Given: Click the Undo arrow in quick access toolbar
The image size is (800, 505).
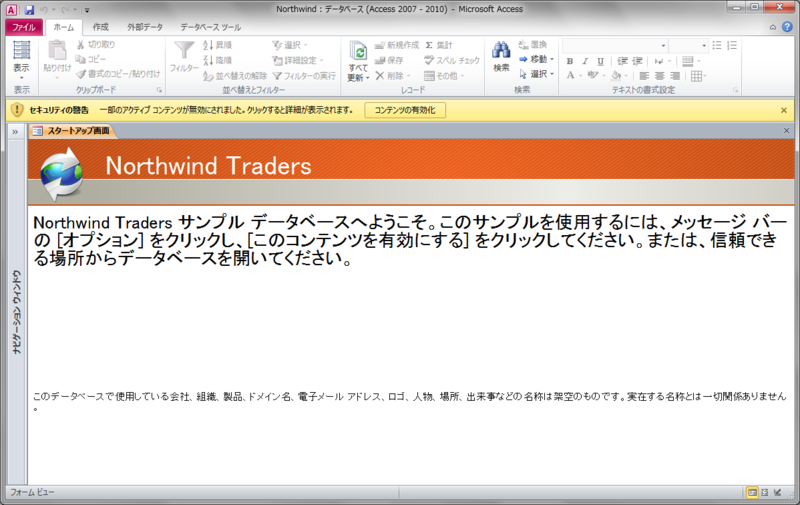Looking at the screenshot, I should [43, 9].
